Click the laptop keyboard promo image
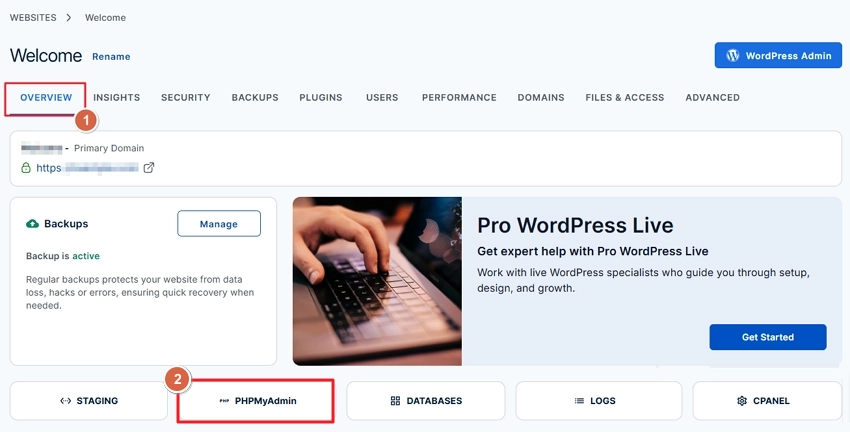This screenshot has height=432, width=850. 377,281
